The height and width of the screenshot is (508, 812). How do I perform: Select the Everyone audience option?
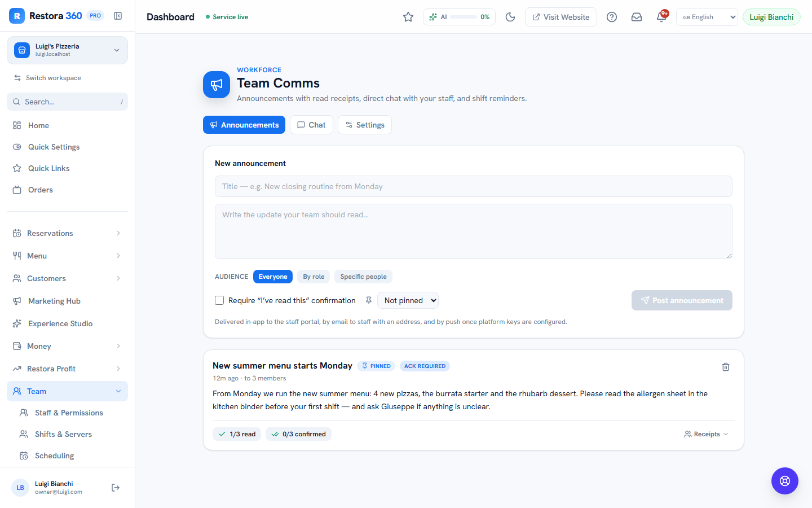click(x=273, y=277)
